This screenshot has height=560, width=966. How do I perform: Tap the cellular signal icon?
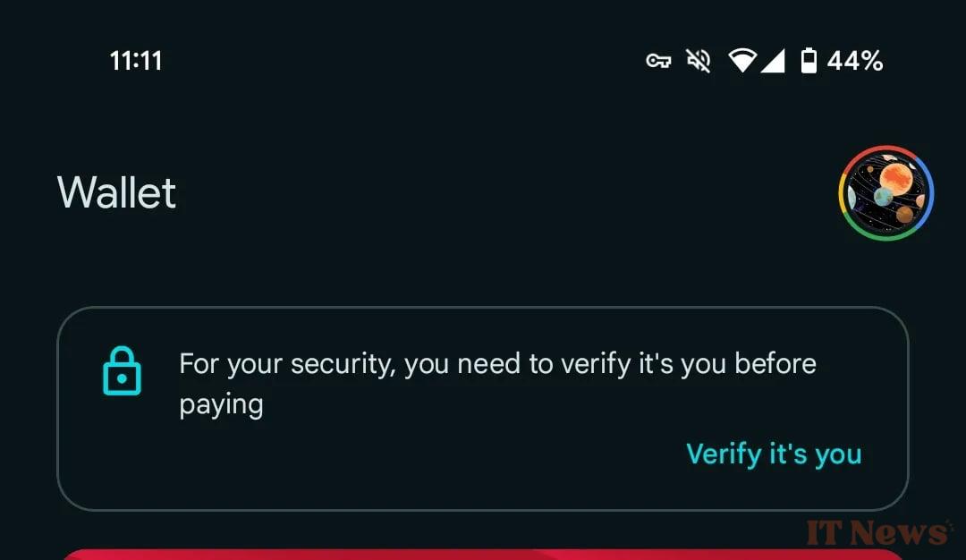pyautogui.click(x=773, y=61)
